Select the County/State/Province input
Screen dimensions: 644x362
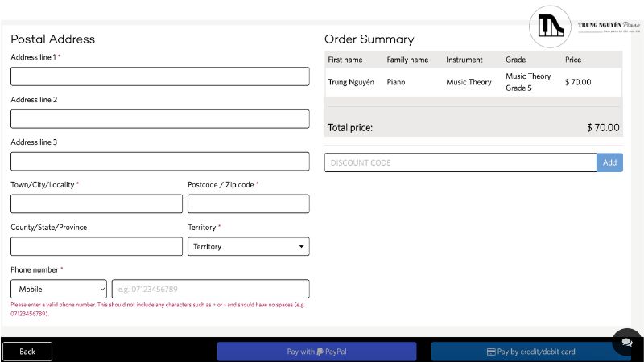97,246
